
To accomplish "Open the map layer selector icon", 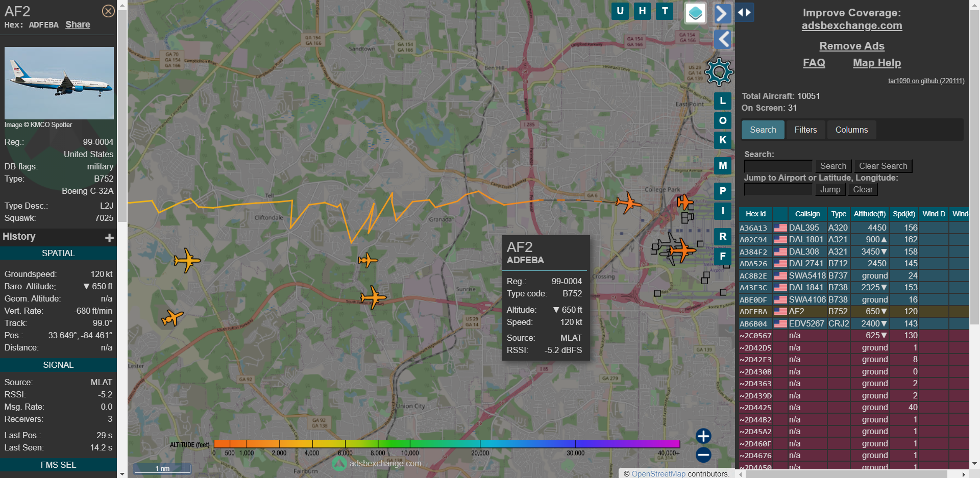I will pos(695,13).
